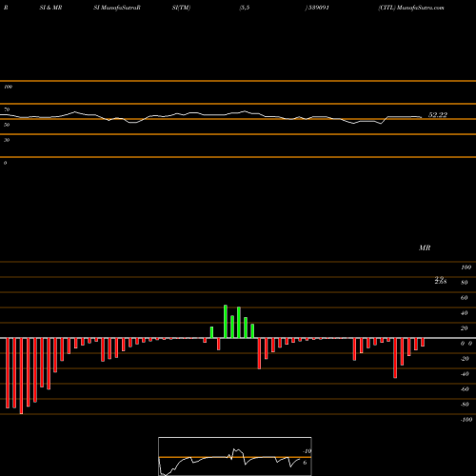Click the 60 label on the MR axis
This screenshot has height=476, width=476.
point(464,298)
